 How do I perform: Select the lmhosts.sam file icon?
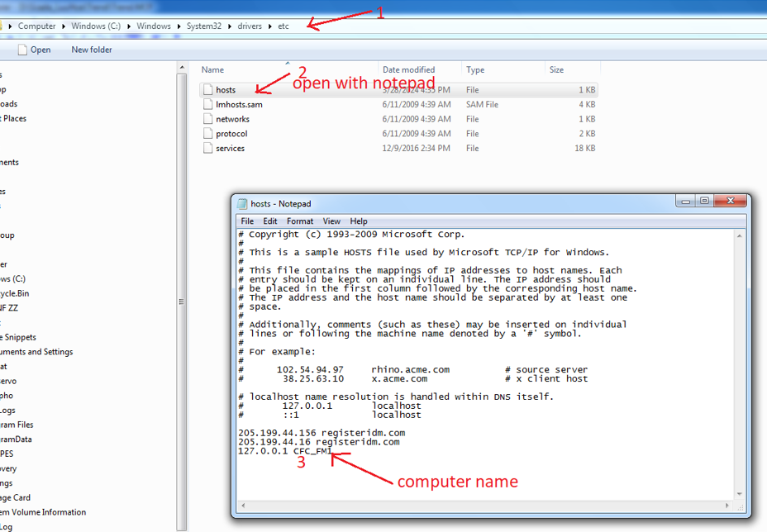208,104
